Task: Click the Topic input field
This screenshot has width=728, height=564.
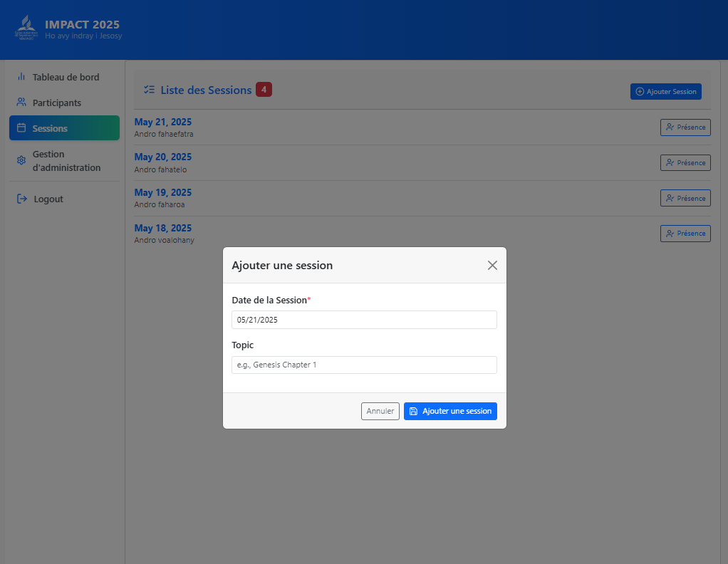Action: [x=364, y=365]
